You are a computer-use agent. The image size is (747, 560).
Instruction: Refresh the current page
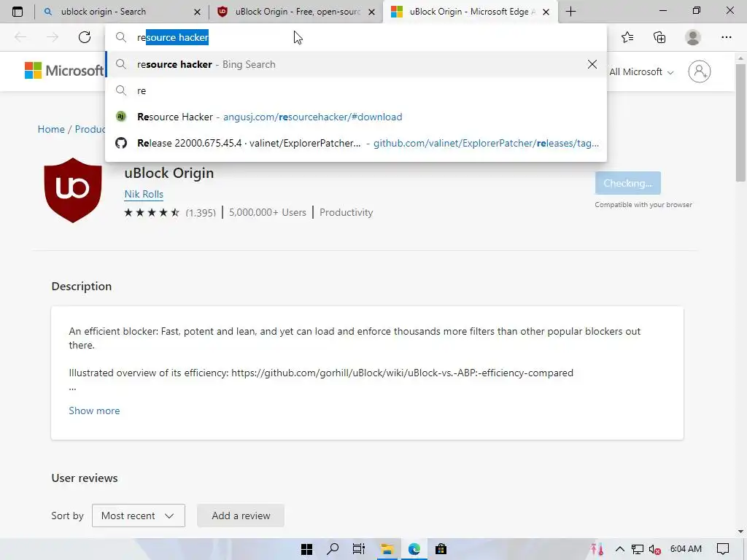85,37
